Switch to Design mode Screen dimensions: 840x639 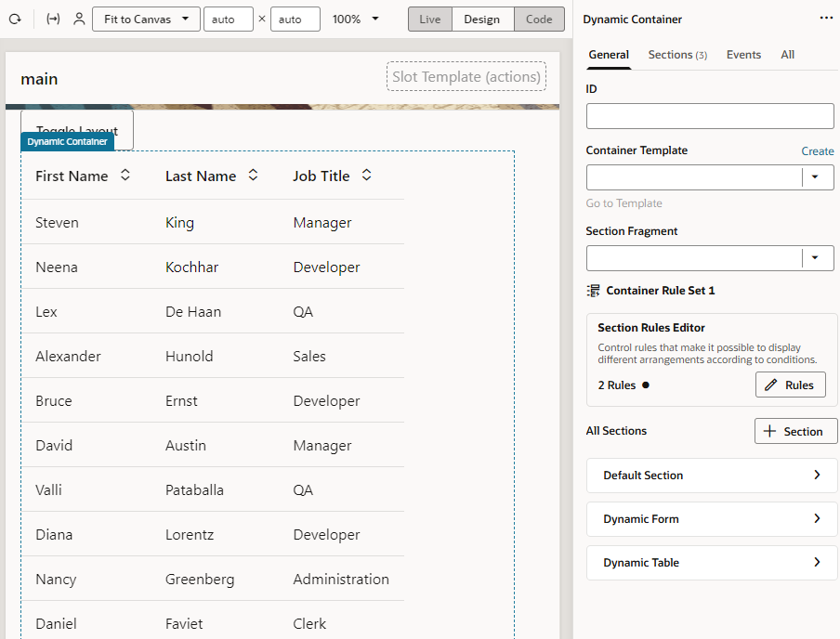[482, 20]
